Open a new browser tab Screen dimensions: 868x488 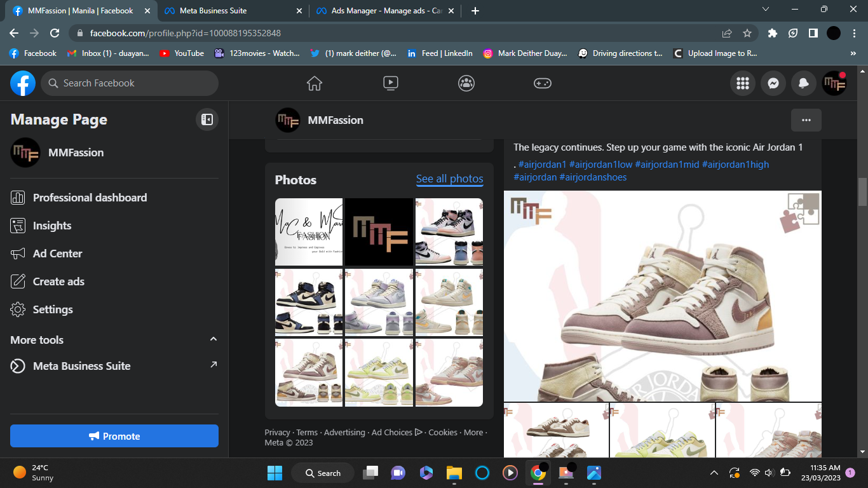pos(475,11)
